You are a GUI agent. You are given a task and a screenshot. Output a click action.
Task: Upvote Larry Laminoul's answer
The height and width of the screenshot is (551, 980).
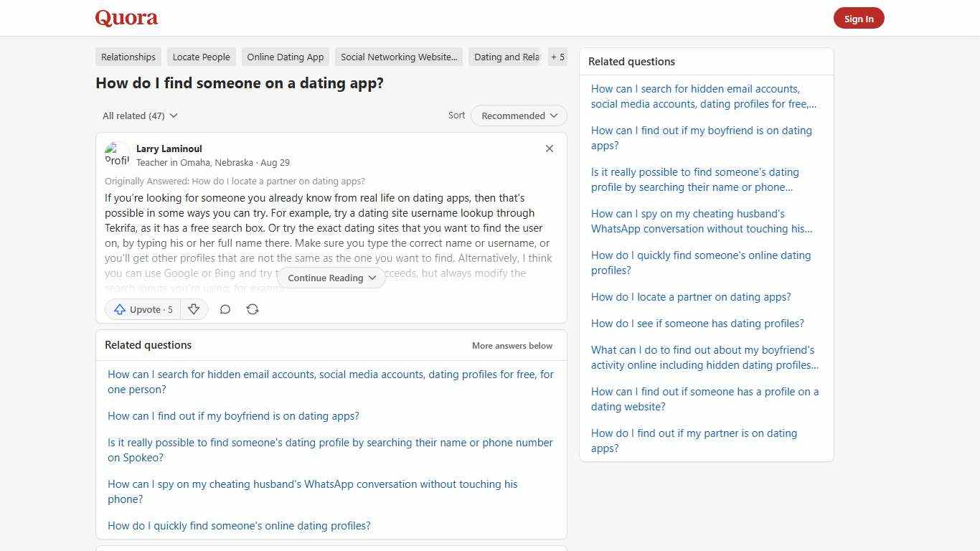click(x=142, y=309)
